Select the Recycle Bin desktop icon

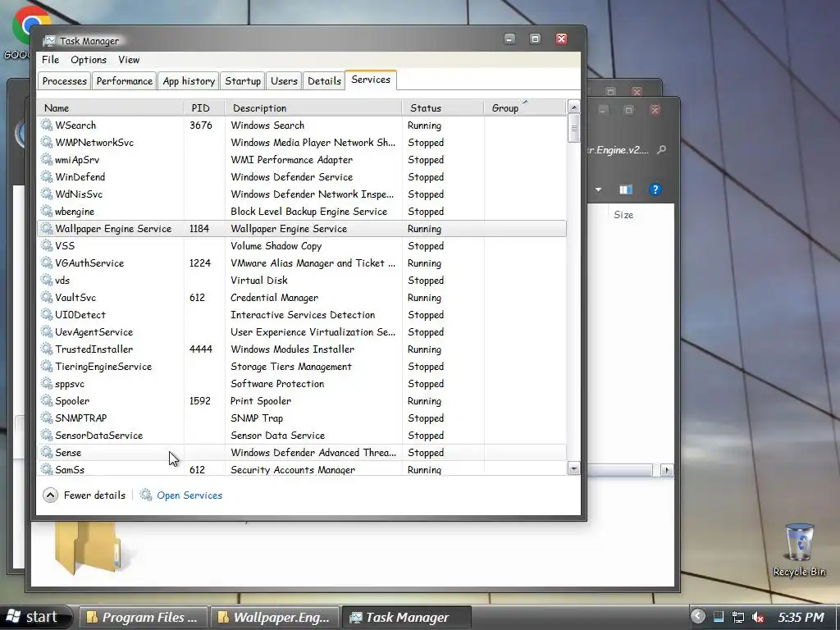point(799,550)
